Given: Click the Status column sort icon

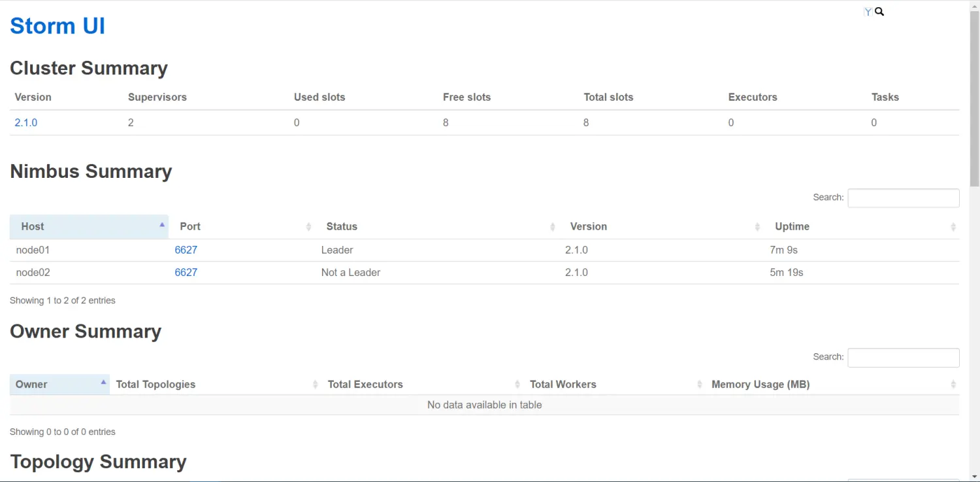Looking at the screenshot, I should click(553, 227).
